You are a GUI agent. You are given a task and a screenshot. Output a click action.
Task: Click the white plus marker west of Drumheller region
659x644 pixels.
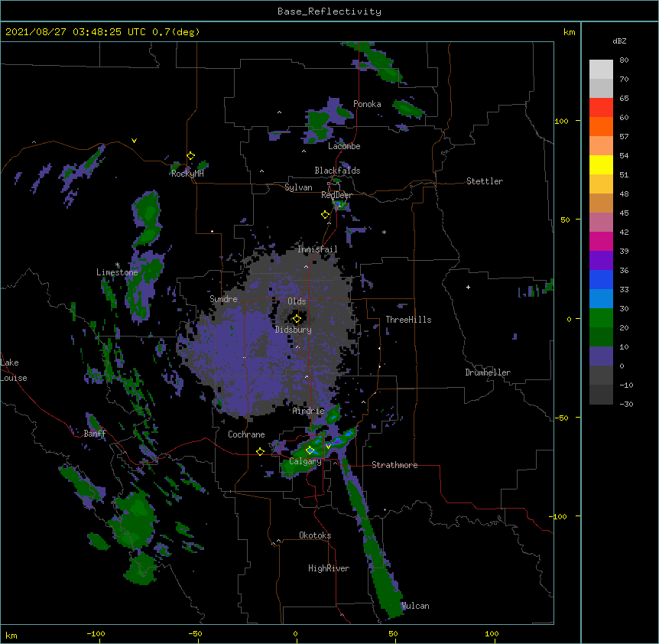tap(468, 287)
